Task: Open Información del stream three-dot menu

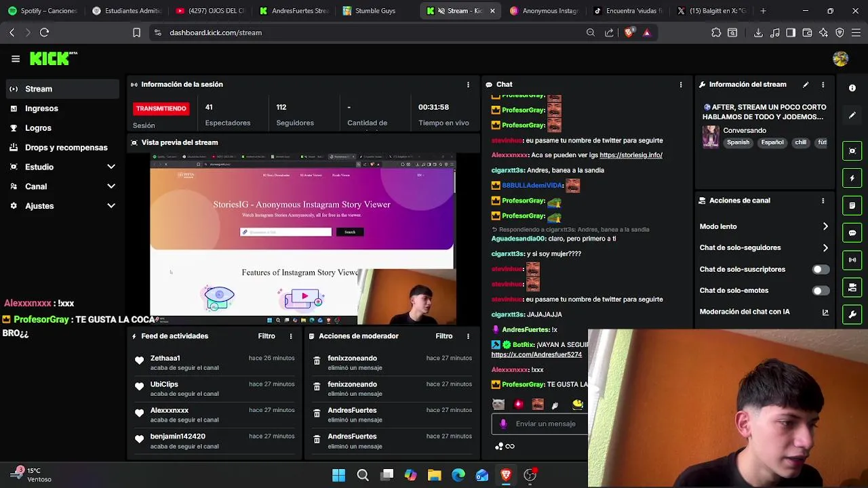Action: tap(823, 85)
